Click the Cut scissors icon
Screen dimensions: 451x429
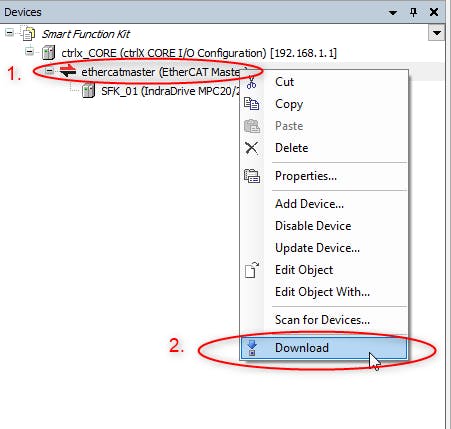click(x=251, y=82)
